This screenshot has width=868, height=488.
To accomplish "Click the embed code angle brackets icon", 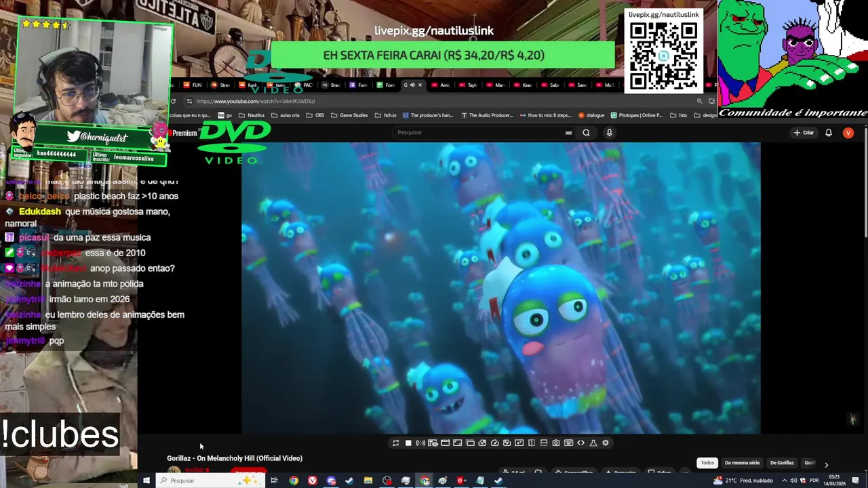I will [580, 443].
